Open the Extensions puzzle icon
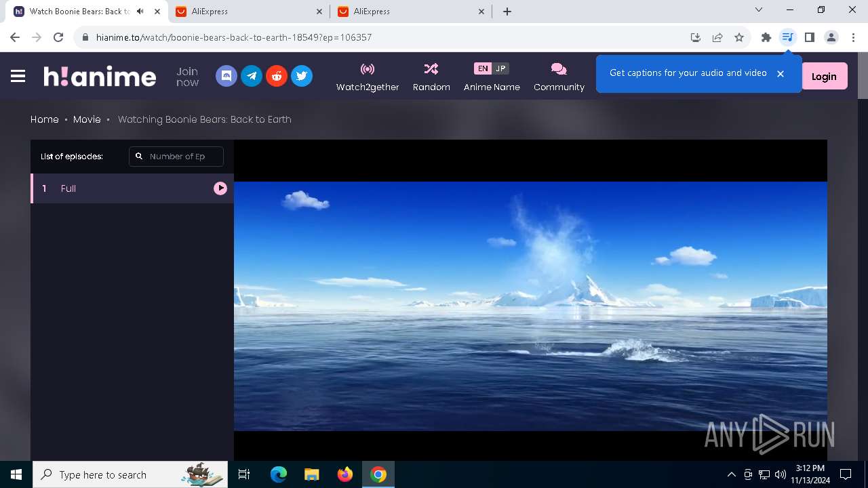868x488 pixels. [x=766, y=37]
